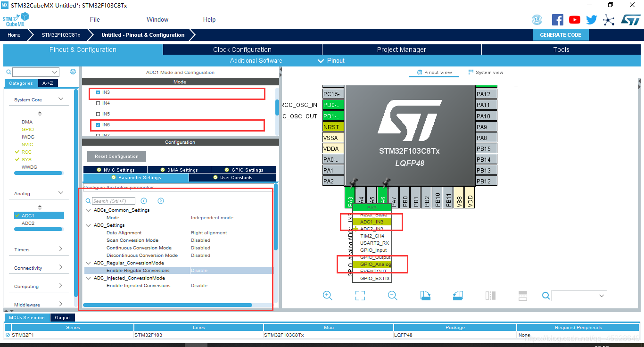This screenshot has height=347, width=644.
Task: Open the YouTube icon in the header
Action: pos(575,20)
